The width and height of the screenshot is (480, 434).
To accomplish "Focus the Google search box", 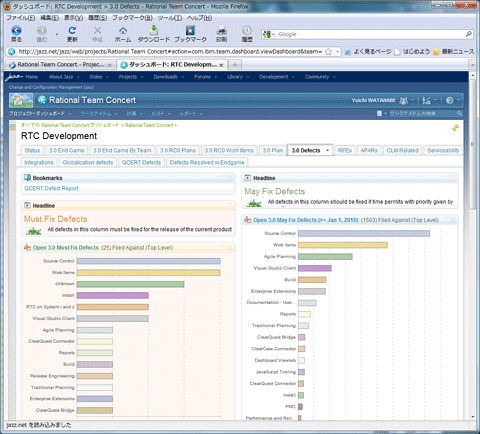I will tap(370, 34).
